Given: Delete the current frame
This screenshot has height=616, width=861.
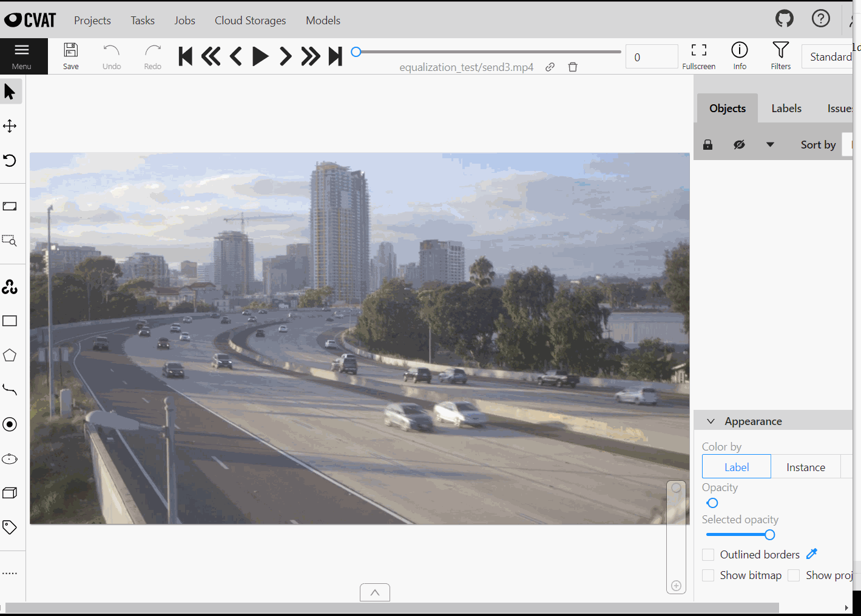Looking at the screenshot, I should tap(573, 67).
